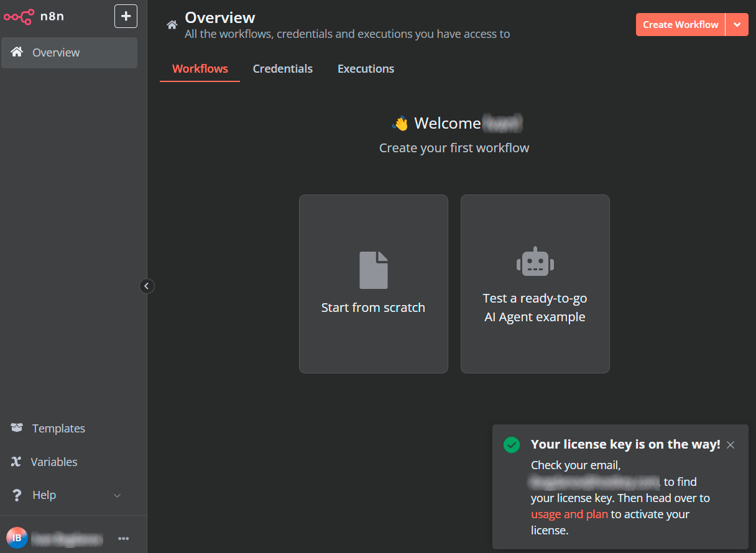Viewport: 756px width, 553px height.
Task: Open the Variables page
Action: coord(54,462)
